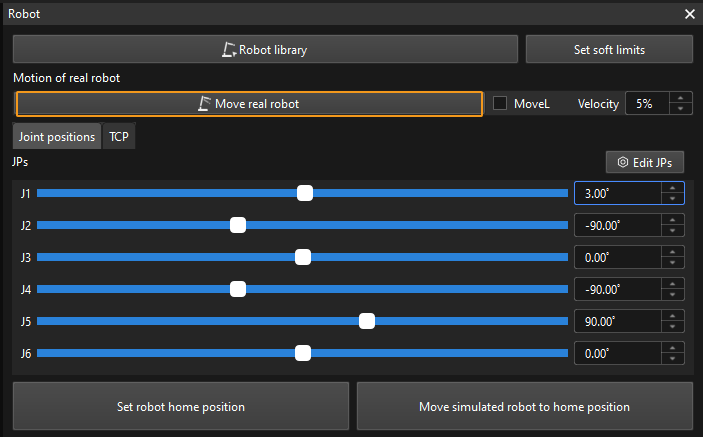Decrease Velocity with the down arrow
Viewport: 703px width, 437px height.
[680, 108]
